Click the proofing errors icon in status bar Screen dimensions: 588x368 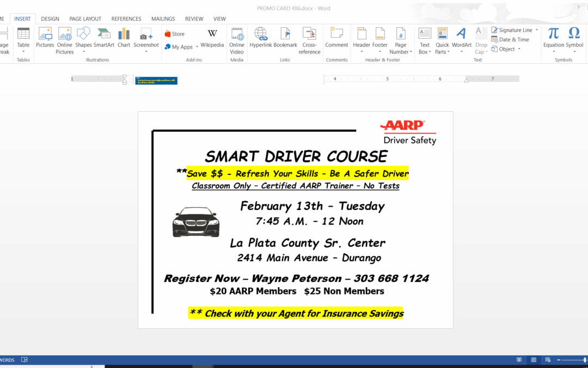click(x=24, y=360)
